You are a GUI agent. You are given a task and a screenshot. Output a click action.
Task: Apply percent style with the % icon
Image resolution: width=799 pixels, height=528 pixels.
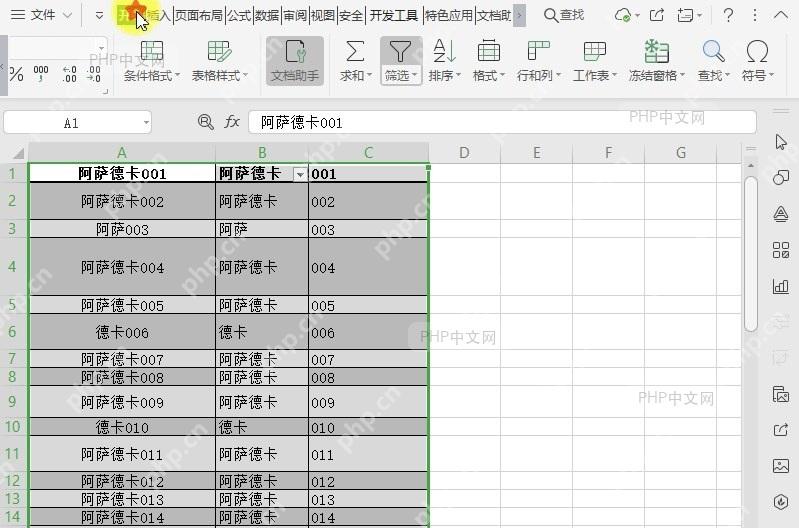(16, 74)
